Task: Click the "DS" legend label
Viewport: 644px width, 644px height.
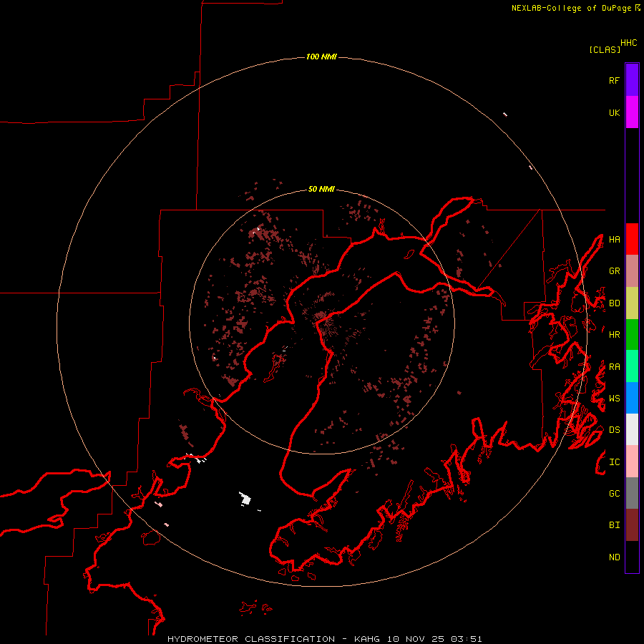Action: (x=614, y=430)
